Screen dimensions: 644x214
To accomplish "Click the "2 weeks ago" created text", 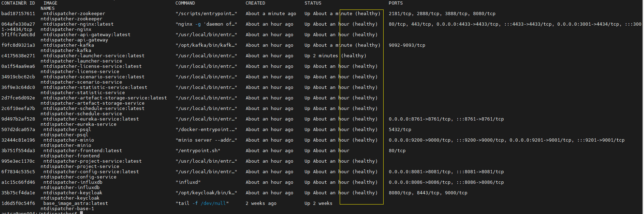I will click(x=261, y=203).
